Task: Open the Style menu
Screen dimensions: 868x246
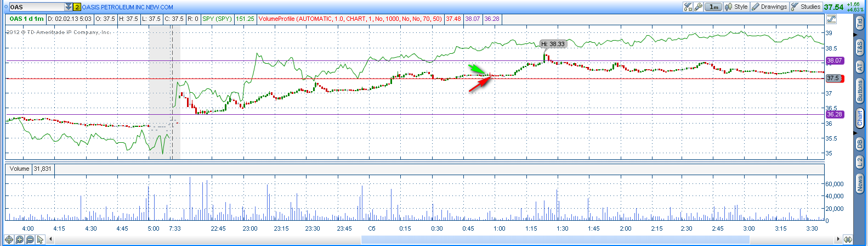Action: (736, 7)
